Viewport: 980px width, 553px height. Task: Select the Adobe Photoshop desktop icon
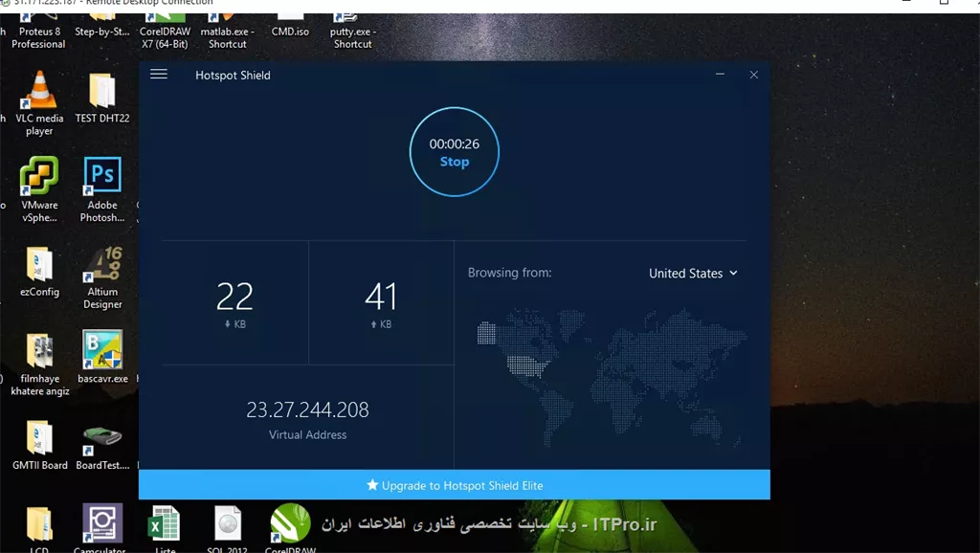tap(101, 190)
